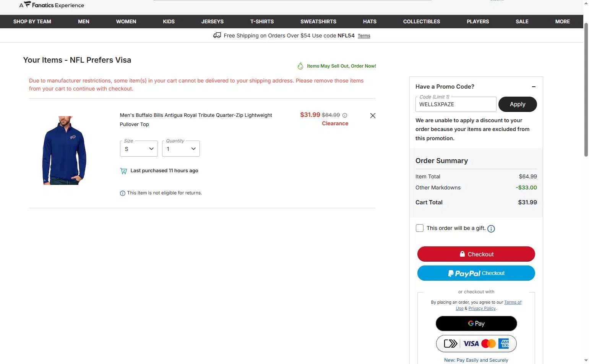The width and height of the screenshot is (589, 364).
Task: Click the Order Summary heading
Action: [x=441, y=161]
